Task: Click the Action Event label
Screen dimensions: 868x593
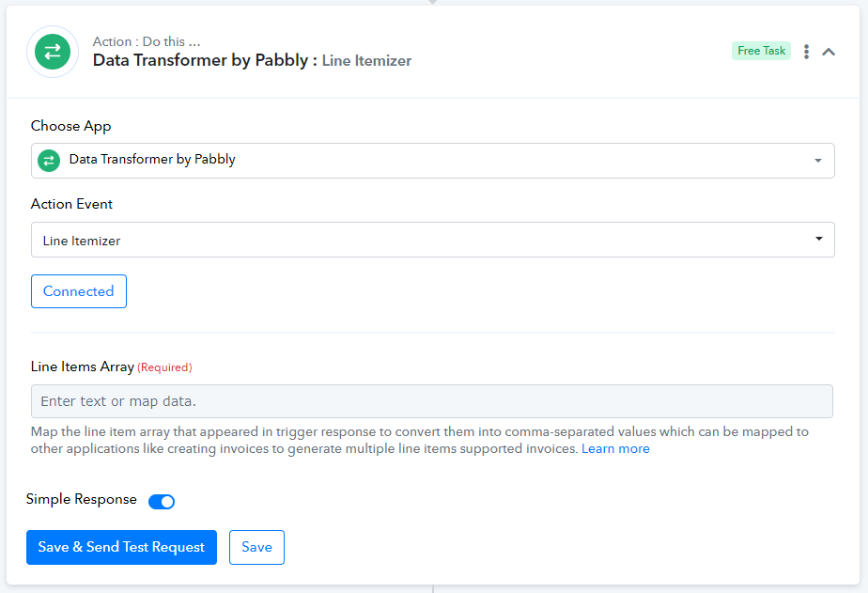Action: click(x=71, y=204)
